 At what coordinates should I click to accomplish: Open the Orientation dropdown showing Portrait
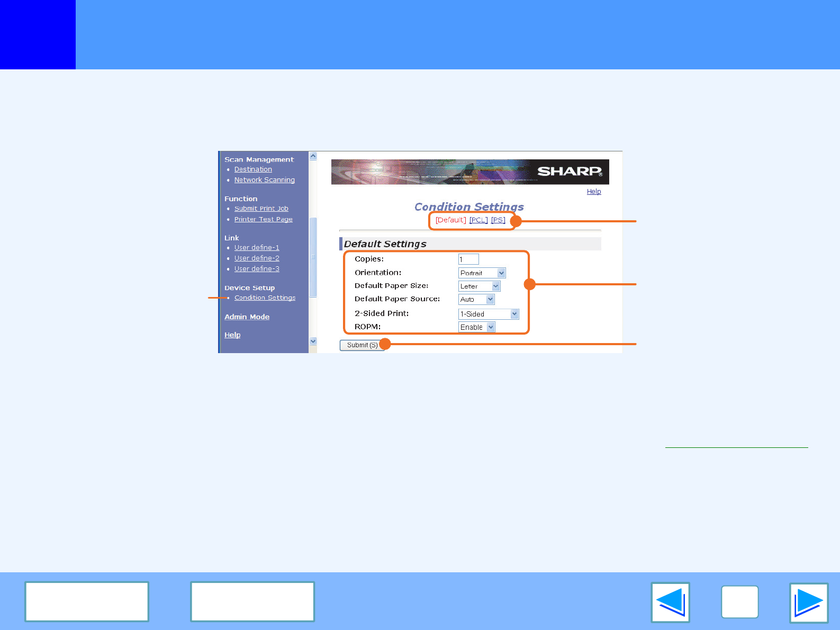482,273
